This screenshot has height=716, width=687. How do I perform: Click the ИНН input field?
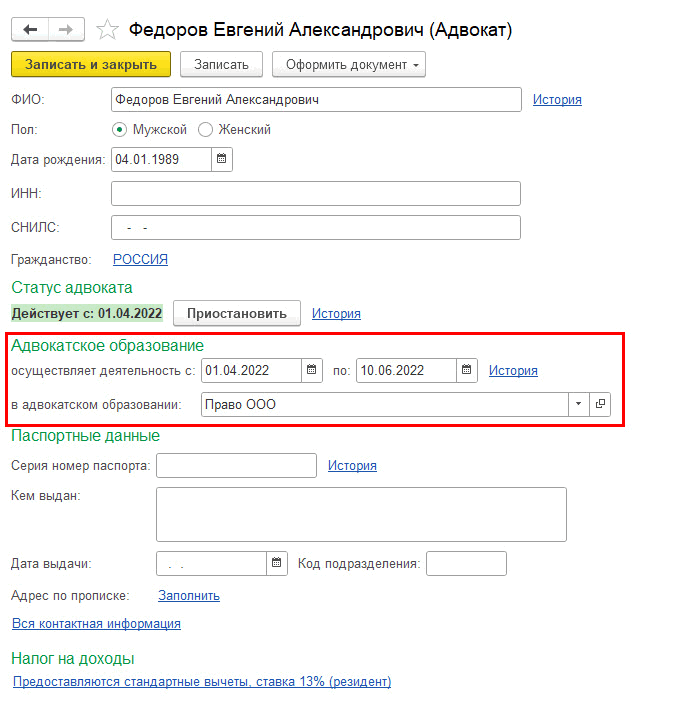pos(316,193)
